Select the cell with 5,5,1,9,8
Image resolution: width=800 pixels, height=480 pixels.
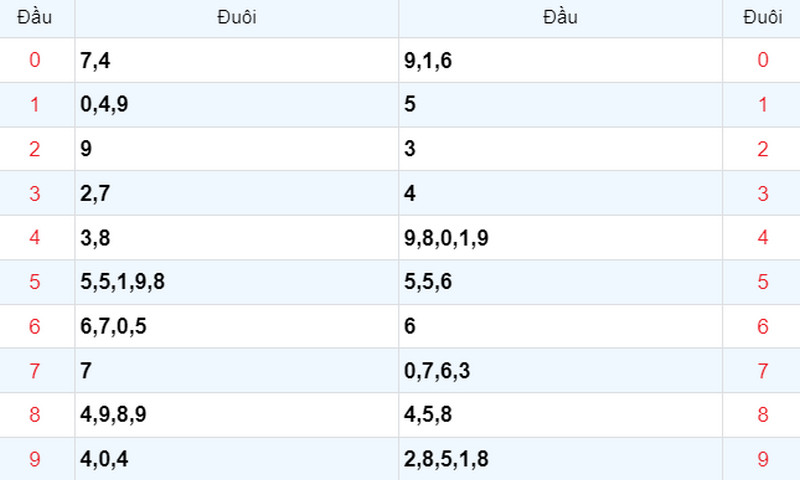(x=237, y=282)
